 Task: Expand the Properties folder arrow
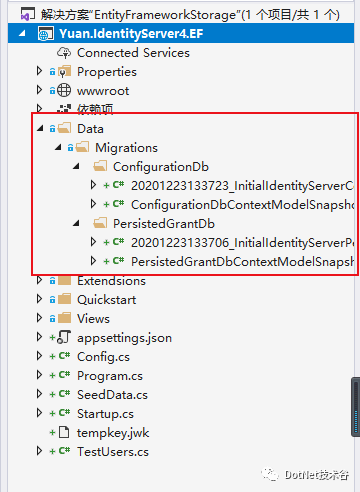[39, 71]
